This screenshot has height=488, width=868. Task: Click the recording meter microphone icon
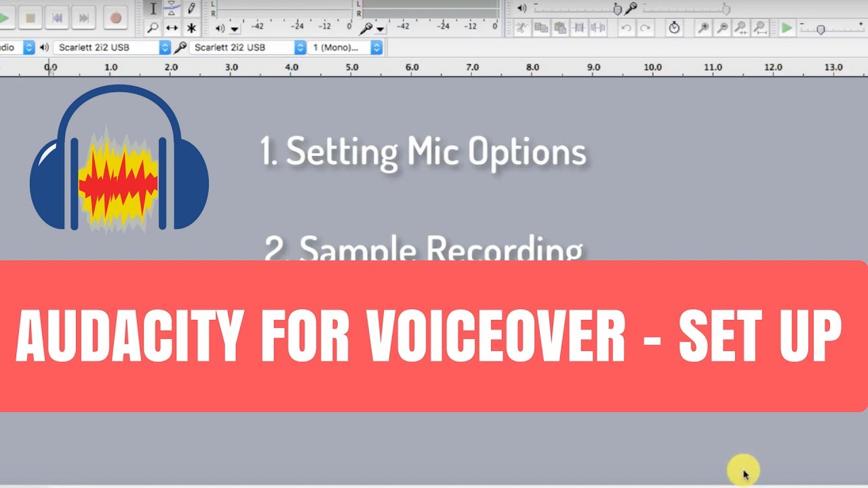coord(366,28)
